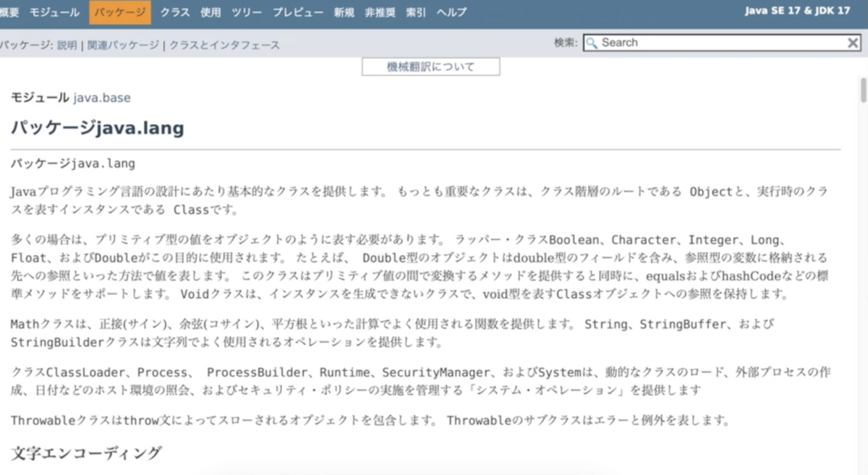868x475 pixels.
Task: Open the 新規 page
Action: (x=344, y=12)
